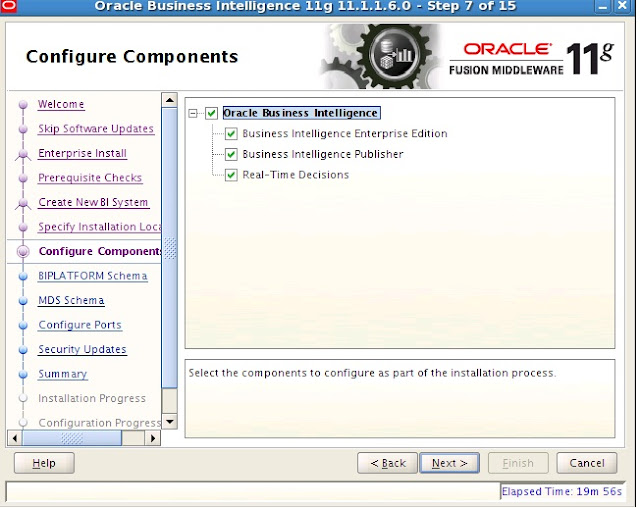
Task: Click the vertical scrollbar thumb in step list
Action: click(169, 248)
